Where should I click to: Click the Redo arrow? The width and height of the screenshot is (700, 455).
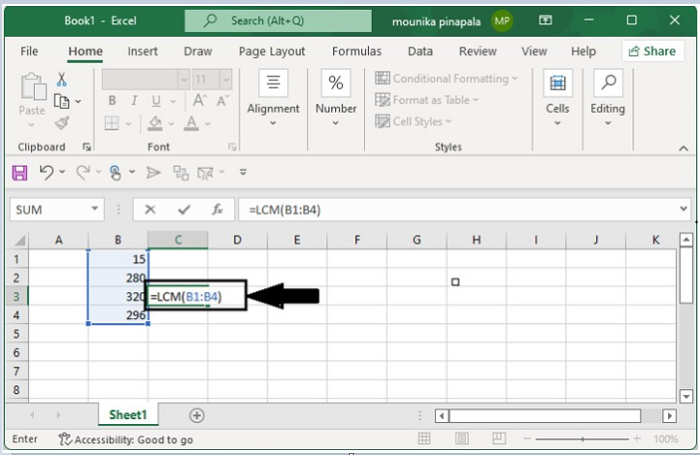click(x=83, y=172)
